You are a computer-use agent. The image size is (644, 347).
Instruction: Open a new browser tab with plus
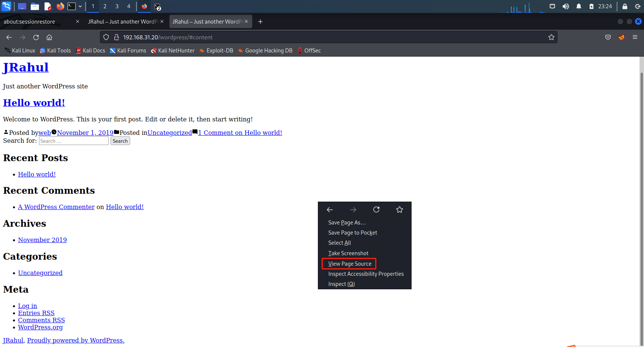pos(261,22)
